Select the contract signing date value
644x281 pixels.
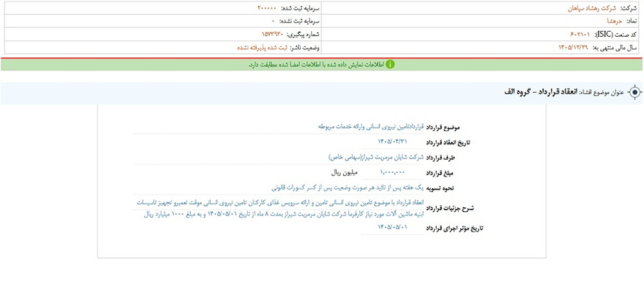392,141
